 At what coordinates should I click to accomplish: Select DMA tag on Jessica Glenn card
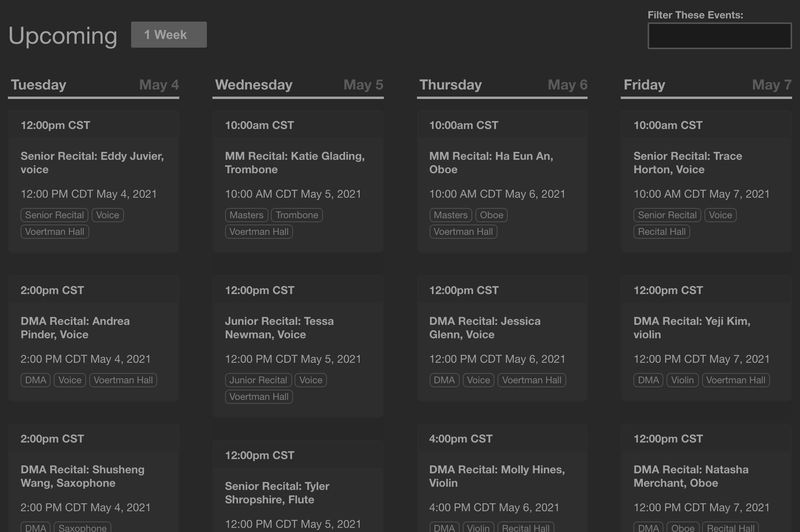444,380
